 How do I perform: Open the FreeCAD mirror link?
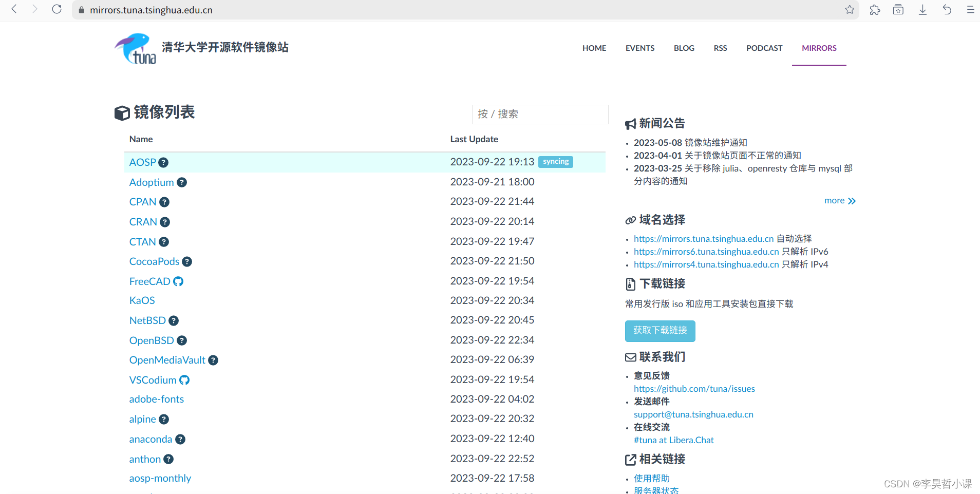[149, 281]
